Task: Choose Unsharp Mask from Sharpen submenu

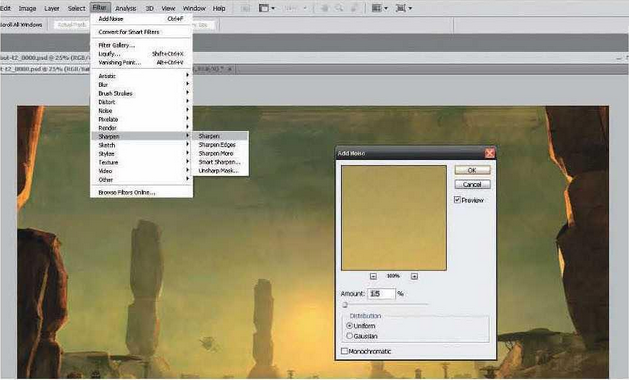Action: [x=220, y=171]
